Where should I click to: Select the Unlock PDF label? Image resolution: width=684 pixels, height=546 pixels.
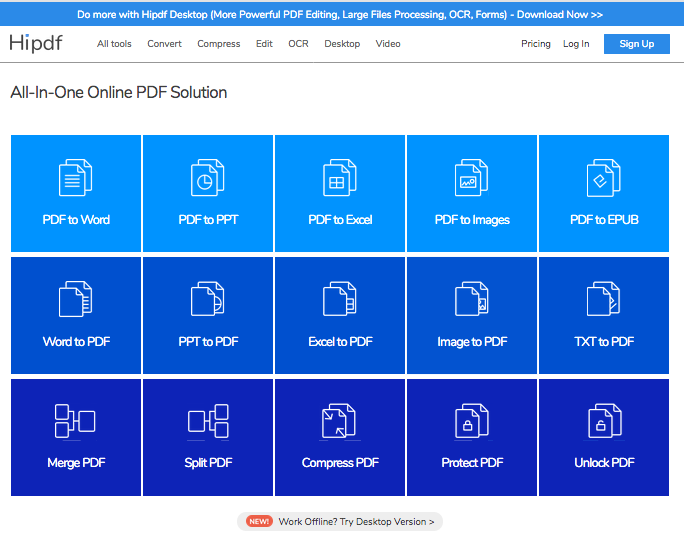tap(604, 462)
